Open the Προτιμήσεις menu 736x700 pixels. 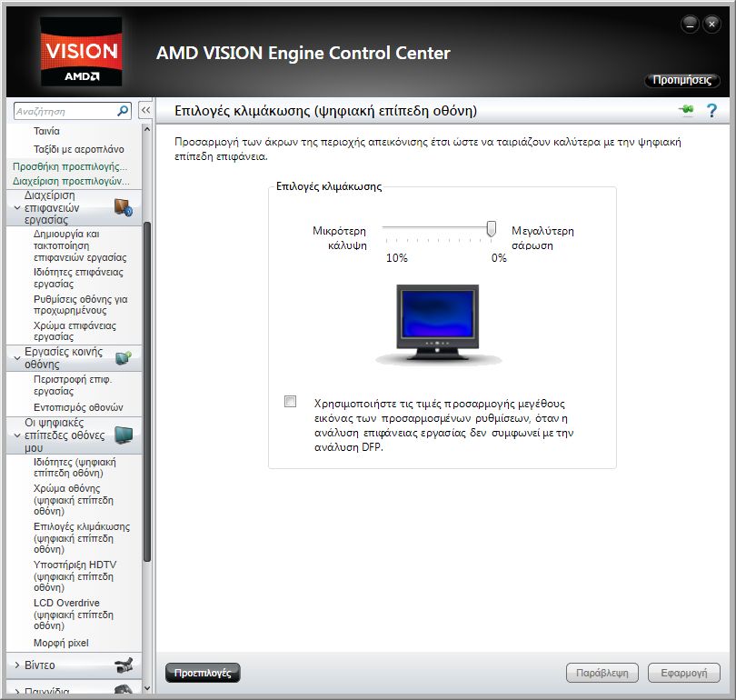tap(682, 80)
